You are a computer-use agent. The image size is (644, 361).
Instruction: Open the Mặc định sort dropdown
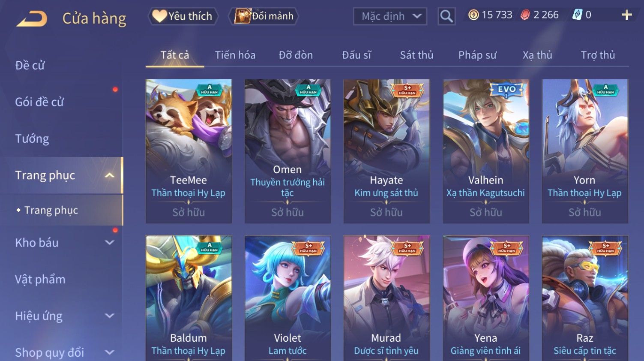390,16
